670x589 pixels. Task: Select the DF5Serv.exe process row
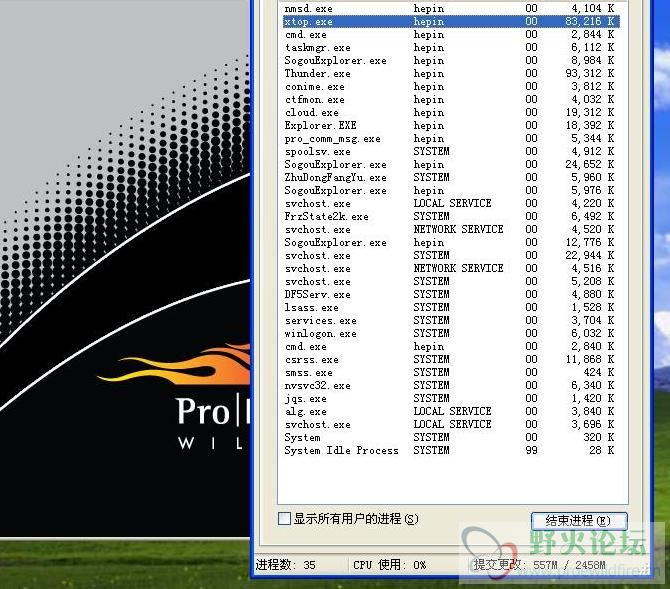pos(451,294)
